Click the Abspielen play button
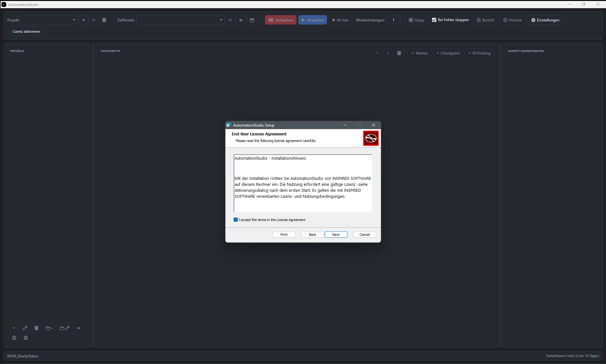Viewport: 606px width, 364px height. tap(312, 20)
